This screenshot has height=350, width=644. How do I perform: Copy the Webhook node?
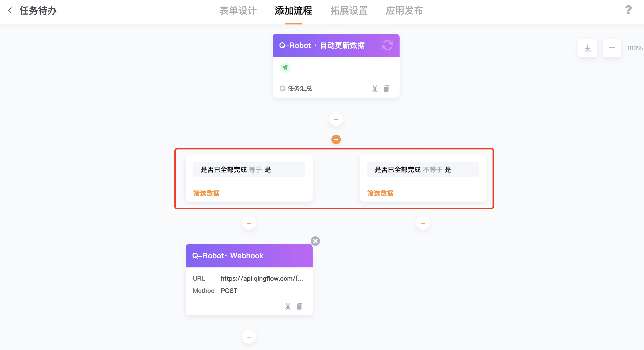tap(299, 306)
